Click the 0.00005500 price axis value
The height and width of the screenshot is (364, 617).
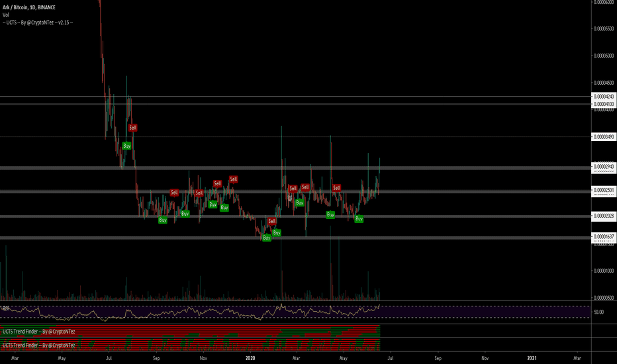pos(604,28)
